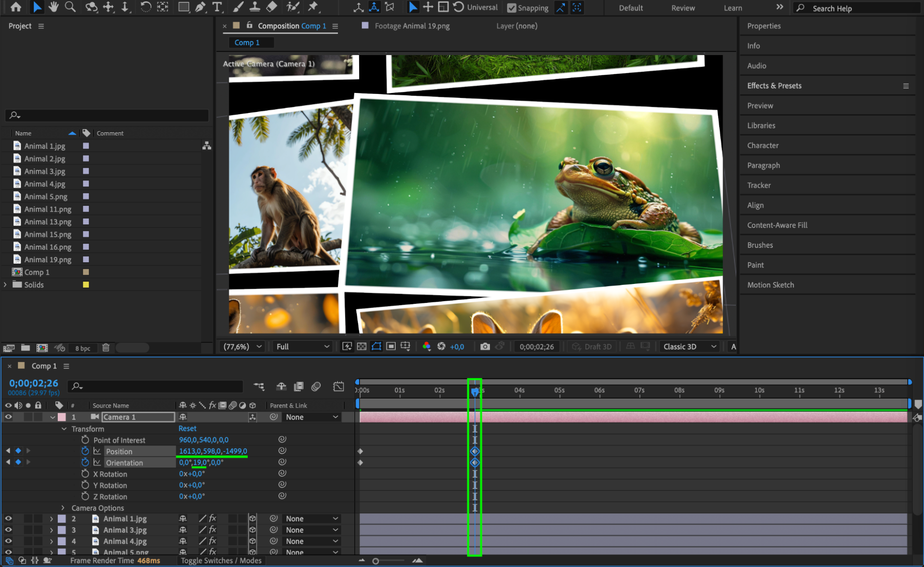Select the Hand tool in toolbar

coord(54,7)
